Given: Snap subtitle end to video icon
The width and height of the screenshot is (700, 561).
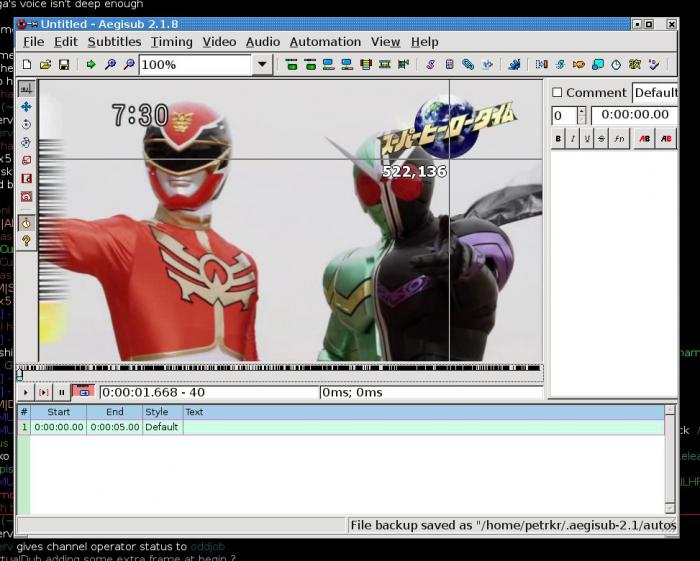Looking at the screenshot, I should tap(347, 65).
